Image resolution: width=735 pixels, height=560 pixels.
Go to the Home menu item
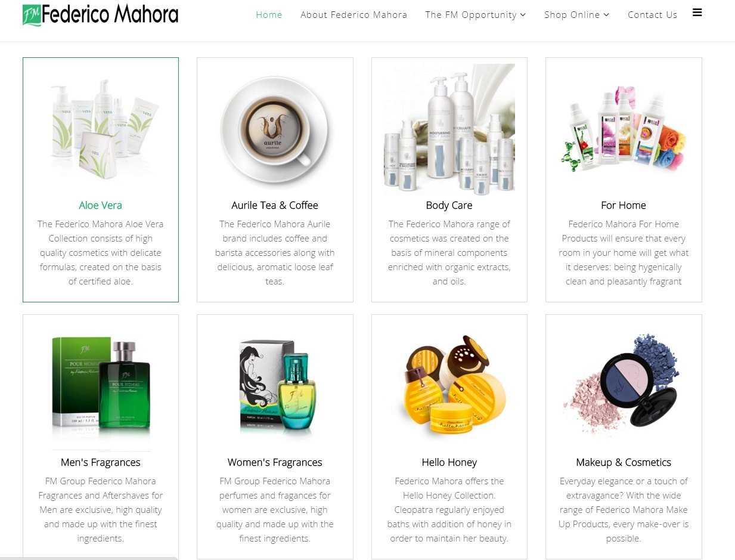click(269, 15)
